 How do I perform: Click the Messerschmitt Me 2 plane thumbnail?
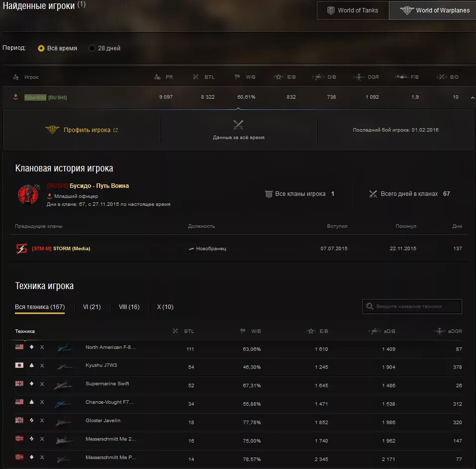(x=64, y=440)
